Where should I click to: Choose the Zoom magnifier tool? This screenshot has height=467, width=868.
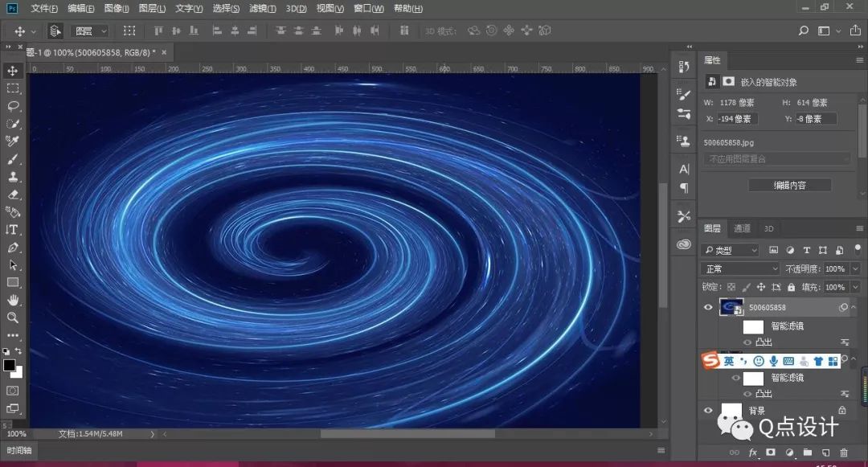point(13,317)
